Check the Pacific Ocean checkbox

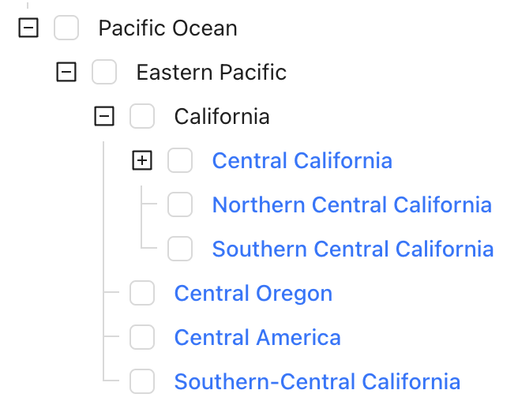[66, 28]
